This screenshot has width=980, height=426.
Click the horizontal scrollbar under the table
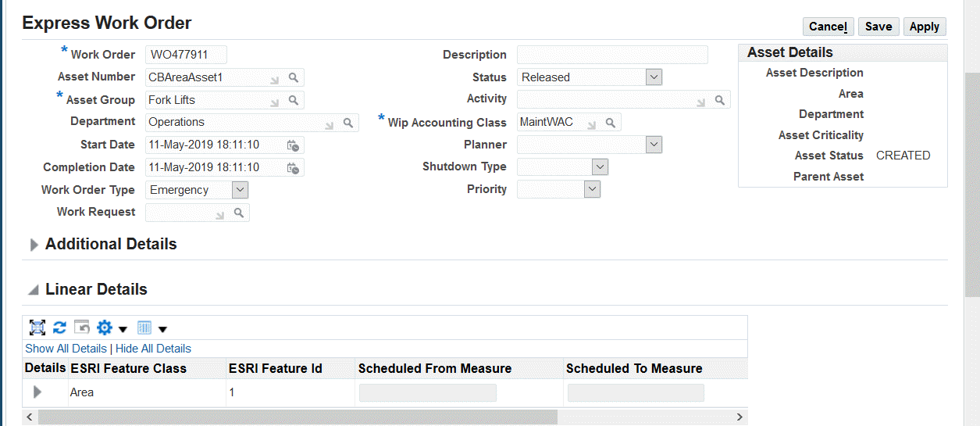click(x=297, y=417)
